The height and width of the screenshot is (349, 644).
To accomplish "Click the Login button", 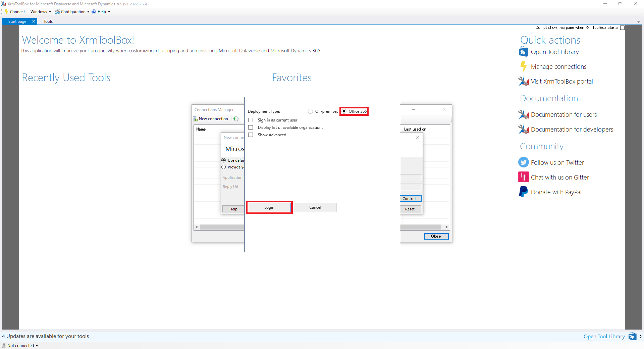I will pyautogui.click(x=269, y=207).
